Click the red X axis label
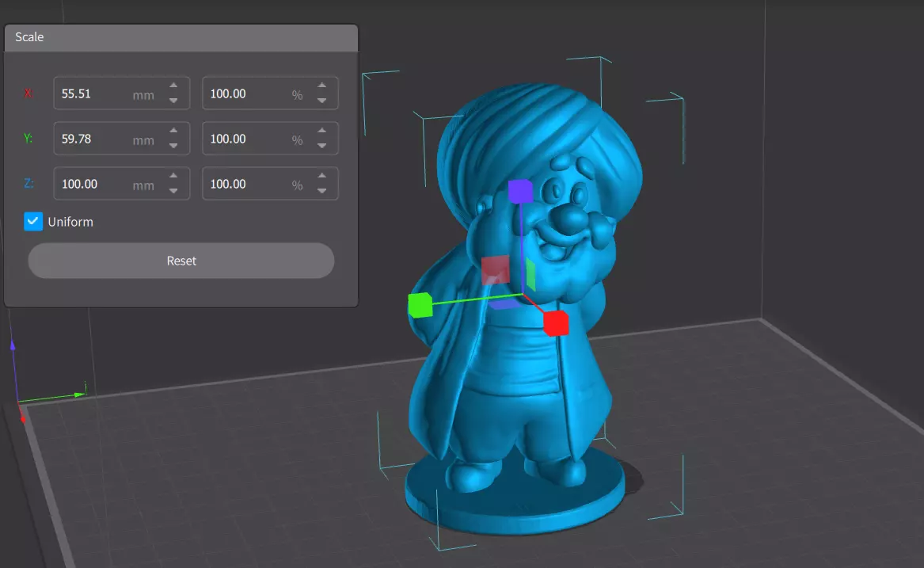 pyautogui.click(x=28, y=93)
